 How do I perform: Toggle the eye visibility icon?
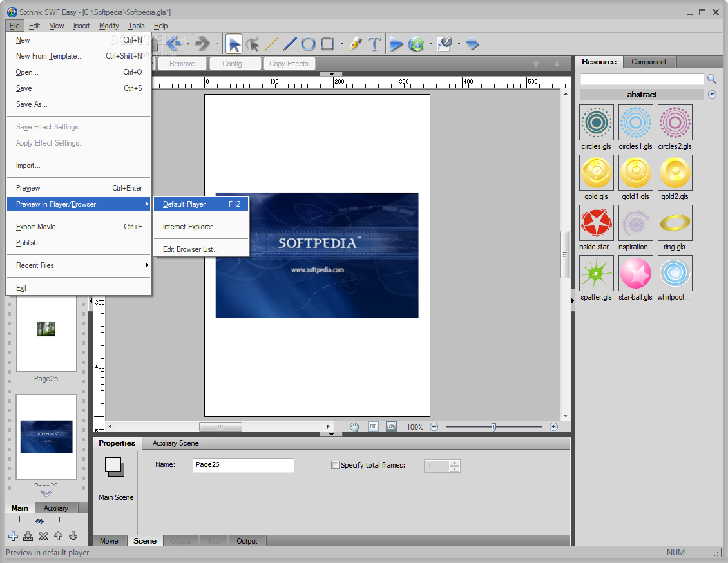point(39,522)
